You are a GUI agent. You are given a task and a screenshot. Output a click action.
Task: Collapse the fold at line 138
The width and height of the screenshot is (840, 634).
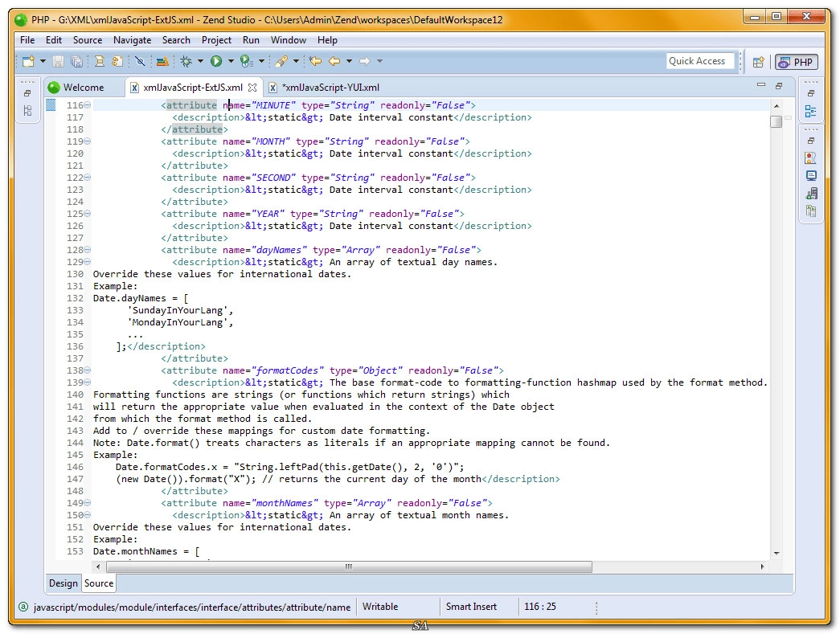point(88,370)
